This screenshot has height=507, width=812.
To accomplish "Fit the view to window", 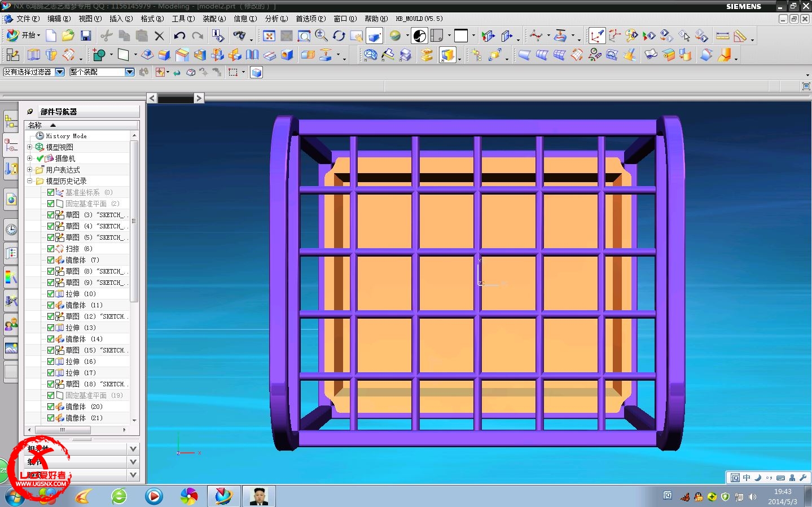I will point(269,36).
